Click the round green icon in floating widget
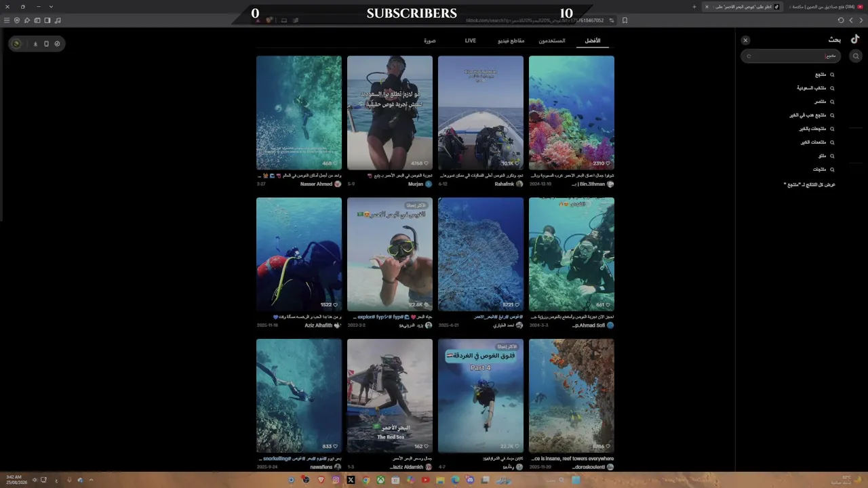Viewport: 868px width, 488px height. (x=16, y=44)
